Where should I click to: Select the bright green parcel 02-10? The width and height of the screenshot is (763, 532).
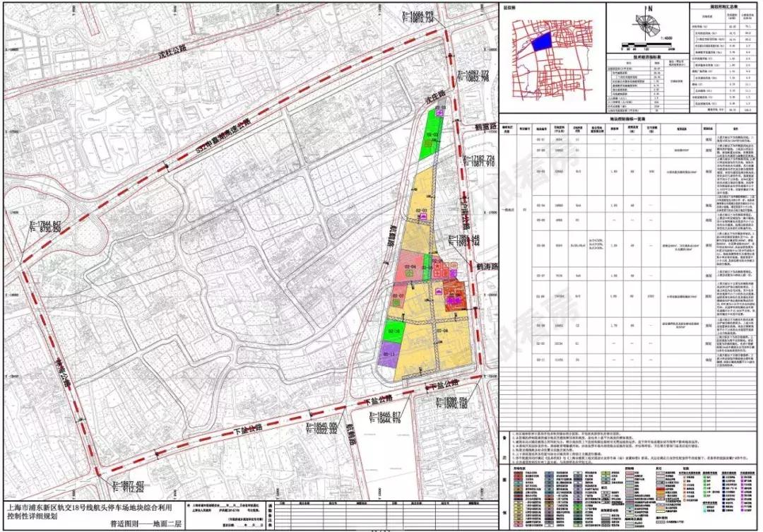coord(395,331)
